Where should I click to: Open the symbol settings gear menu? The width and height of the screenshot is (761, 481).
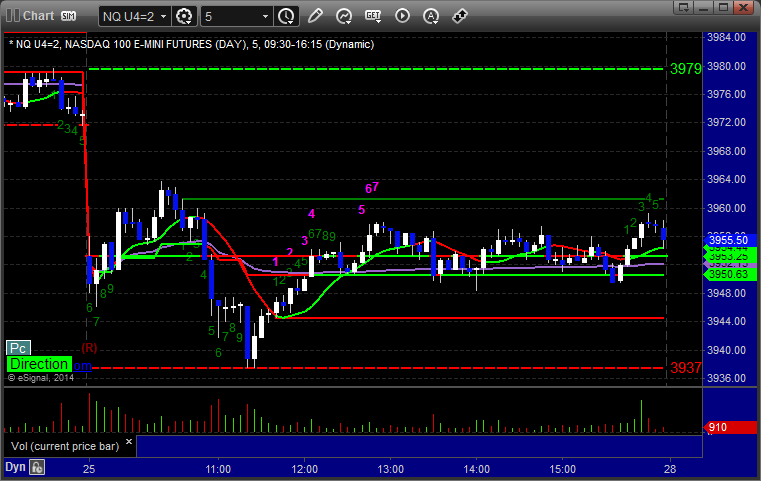pos(184,17)
